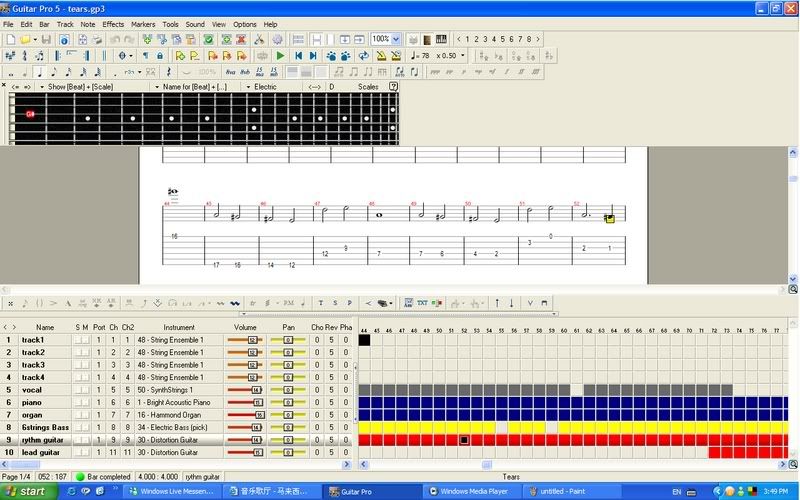
Task: Toggle Solo for the vocal track
Action: point(78,389)
